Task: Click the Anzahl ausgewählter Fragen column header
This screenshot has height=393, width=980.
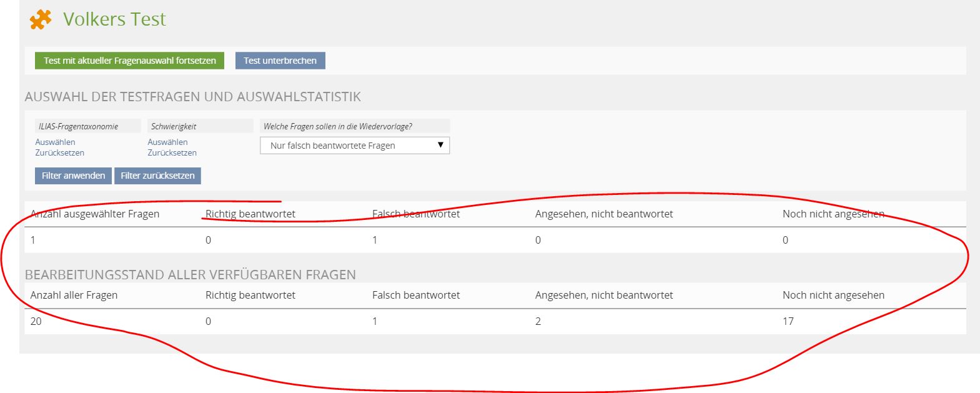Action: coord(95,214)
